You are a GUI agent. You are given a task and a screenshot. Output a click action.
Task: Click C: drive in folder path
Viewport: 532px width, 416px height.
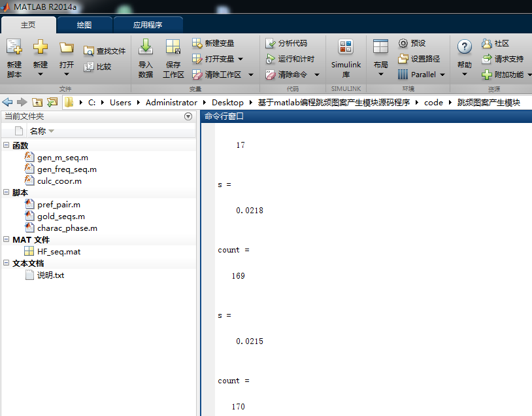91,102
